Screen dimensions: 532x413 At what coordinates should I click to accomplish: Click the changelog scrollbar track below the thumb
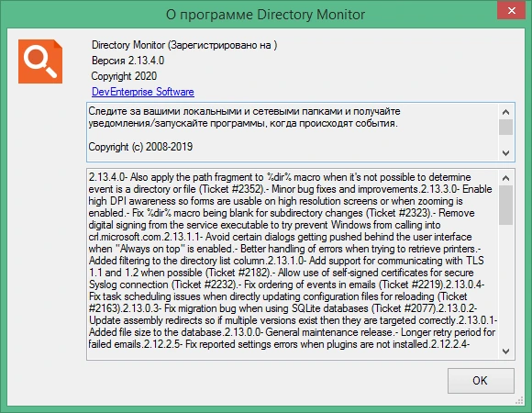[x=505, y=285]
